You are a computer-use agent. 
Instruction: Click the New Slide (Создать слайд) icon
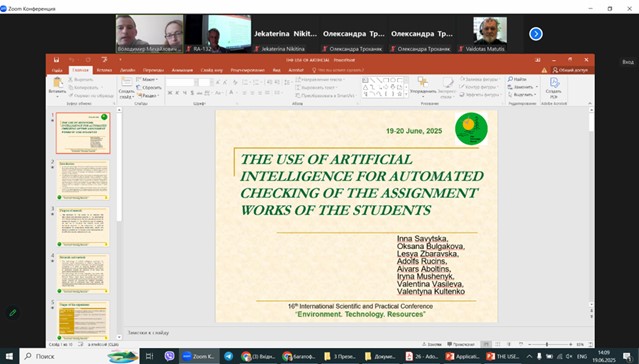126,82
